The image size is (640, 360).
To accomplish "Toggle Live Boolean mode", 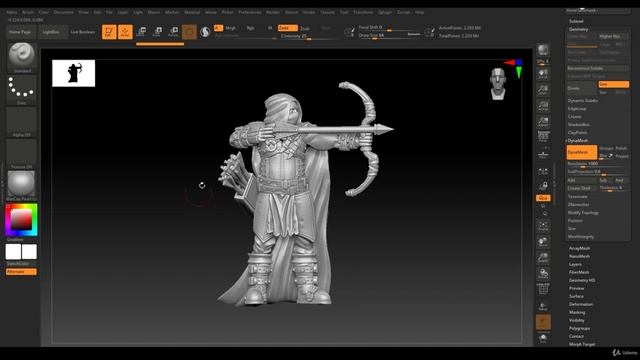I will (x=82, y=32).
